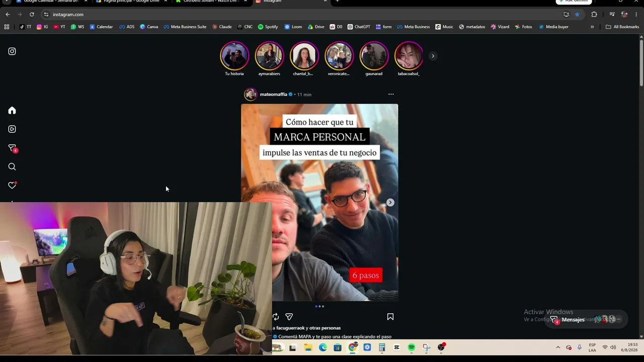Repost the mateomaffia post
Viewport: 644px width, 362px height.
tap(276, 317)
